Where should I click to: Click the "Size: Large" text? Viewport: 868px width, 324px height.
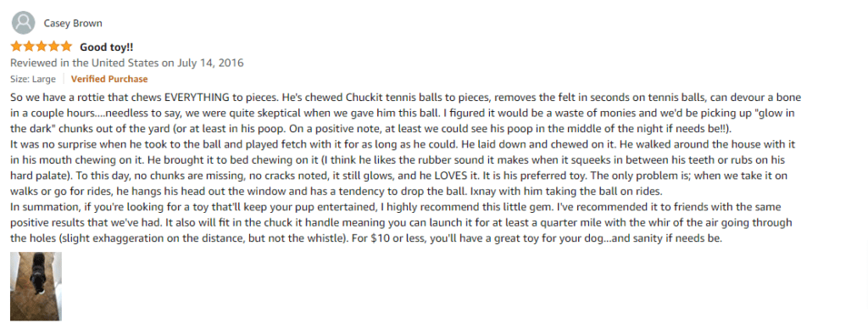click(33, 79)
